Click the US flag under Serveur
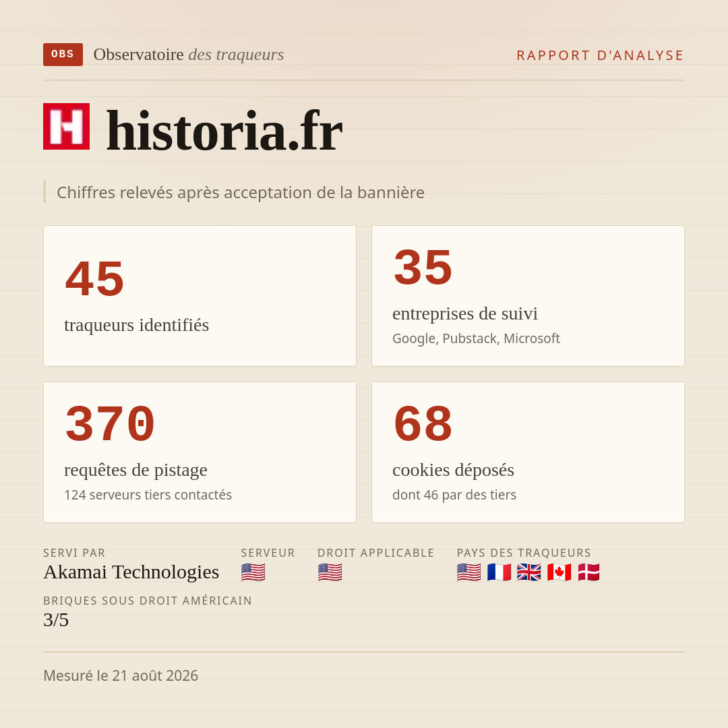This screenshot has width=728, height=728. pyautogui.click(x=253, y=572)
